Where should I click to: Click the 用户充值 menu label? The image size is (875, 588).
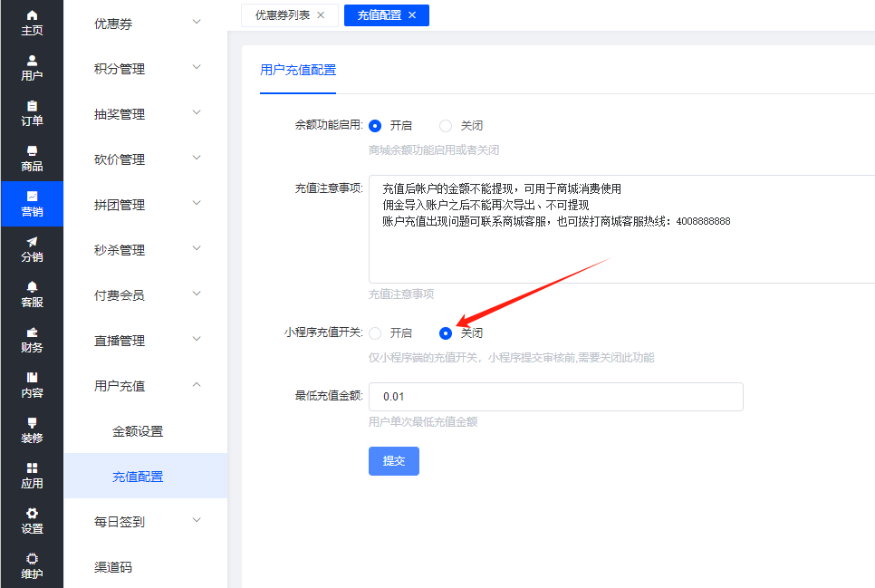[x=120, y=386]
